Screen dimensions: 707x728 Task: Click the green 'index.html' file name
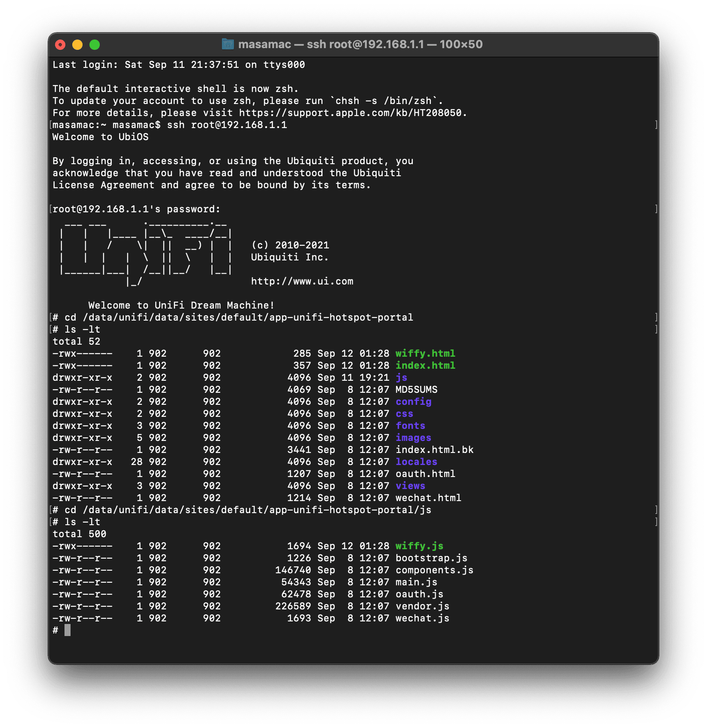[x=425, y=366]
